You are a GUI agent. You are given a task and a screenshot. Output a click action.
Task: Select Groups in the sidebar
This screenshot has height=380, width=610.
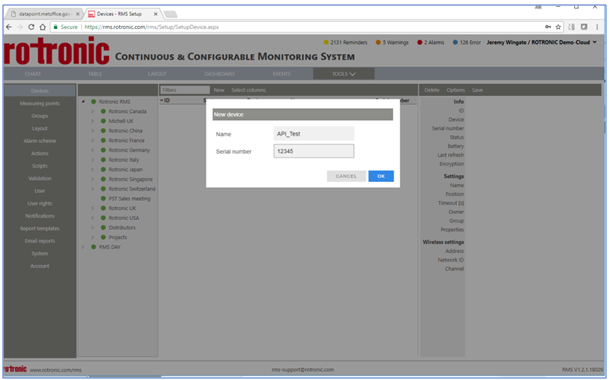click(40, 116)
